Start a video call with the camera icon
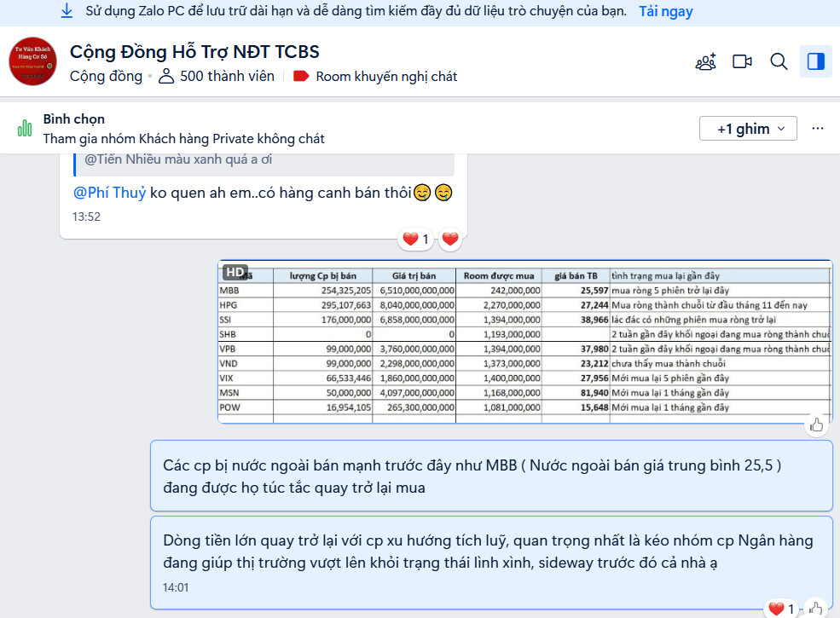This screenshot has height=618, width=840. pos(742,61)
